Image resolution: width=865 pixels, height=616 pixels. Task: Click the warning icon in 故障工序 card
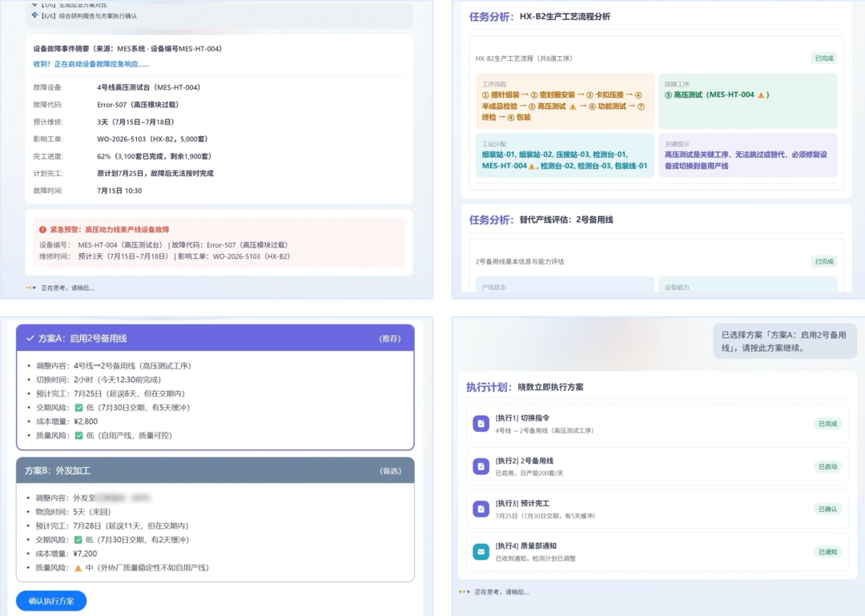761,95
